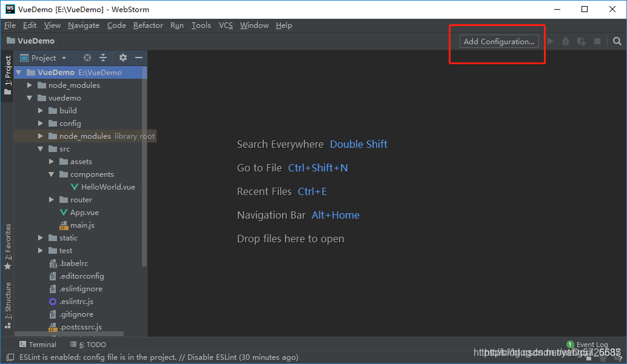
Task: Click the Add Configuration button
Action: coord(499,42)
